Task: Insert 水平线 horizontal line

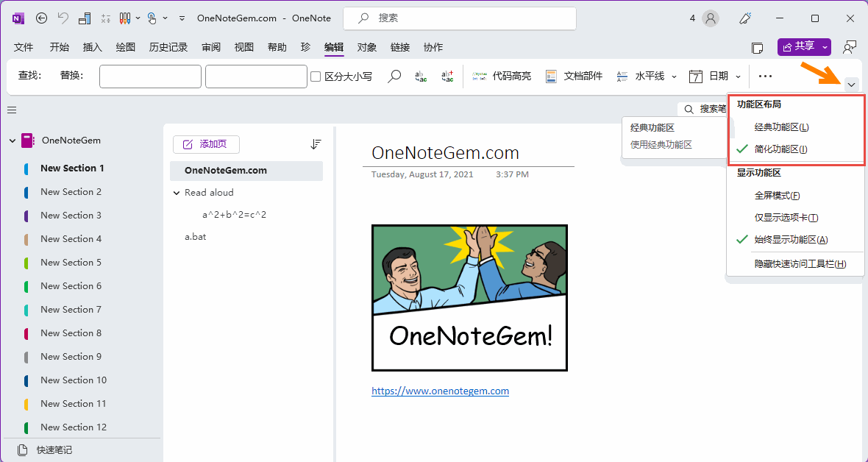Action: tap(640, 77)
